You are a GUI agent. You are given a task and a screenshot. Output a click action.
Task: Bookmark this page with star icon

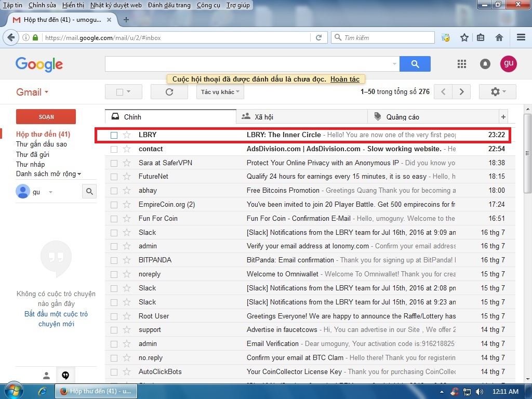click(464, 38)
